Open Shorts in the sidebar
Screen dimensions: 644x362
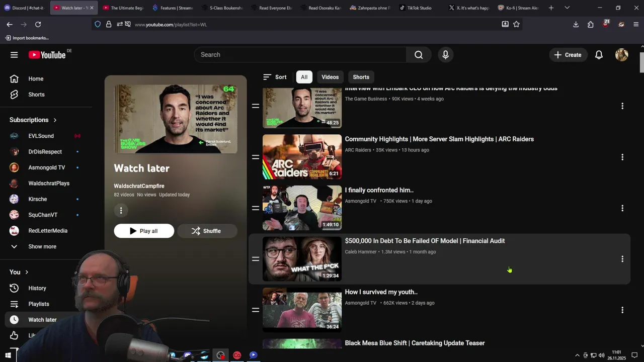click(x=36, y=95)
